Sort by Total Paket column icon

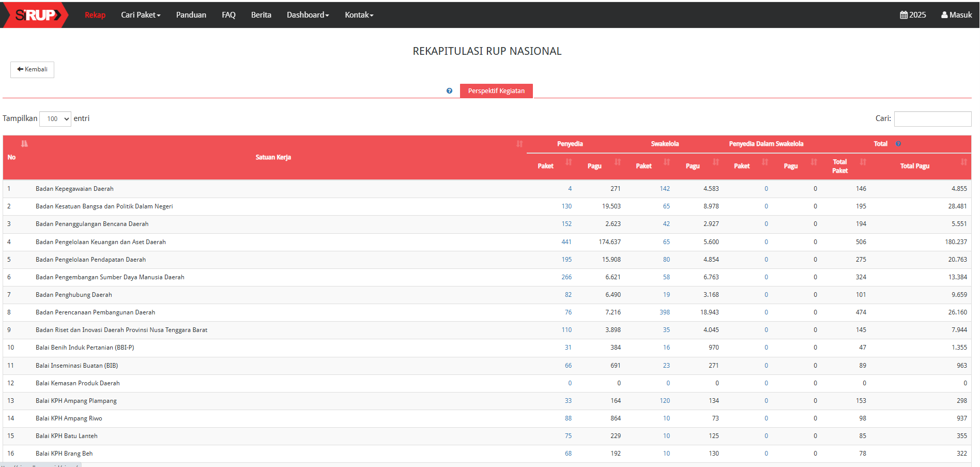[863, 162]
